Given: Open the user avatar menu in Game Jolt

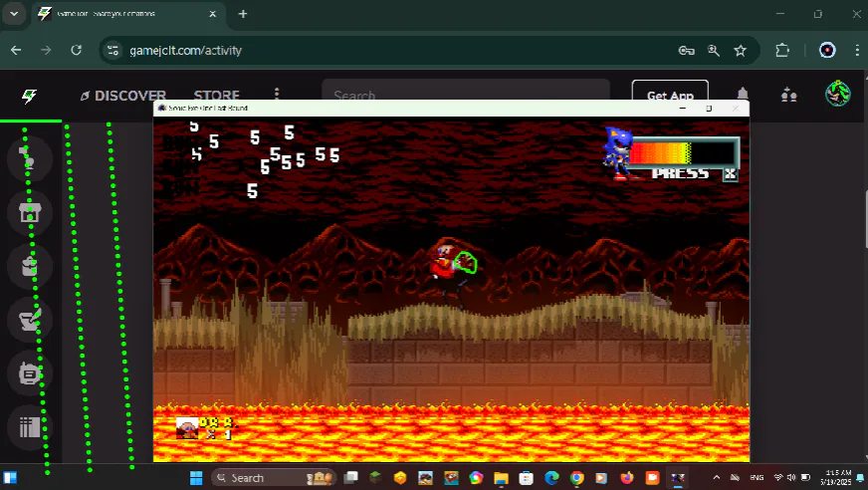Looking at the screenshot, I should click(837, 93).
